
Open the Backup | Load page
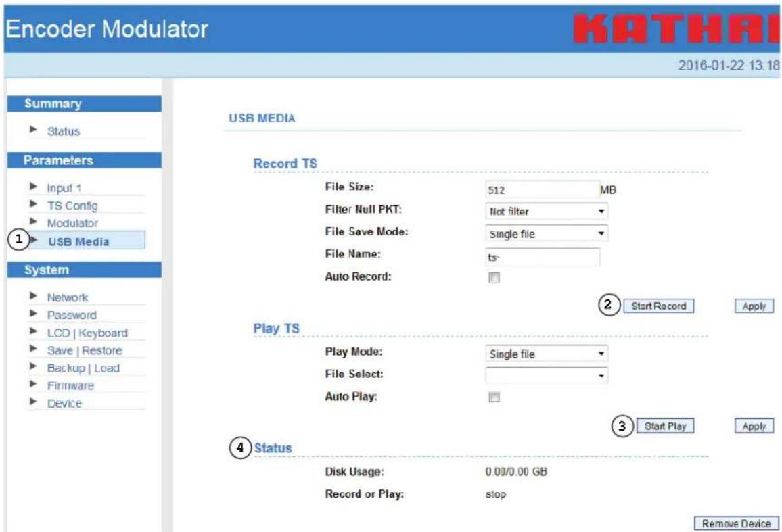tap(83, 368)
